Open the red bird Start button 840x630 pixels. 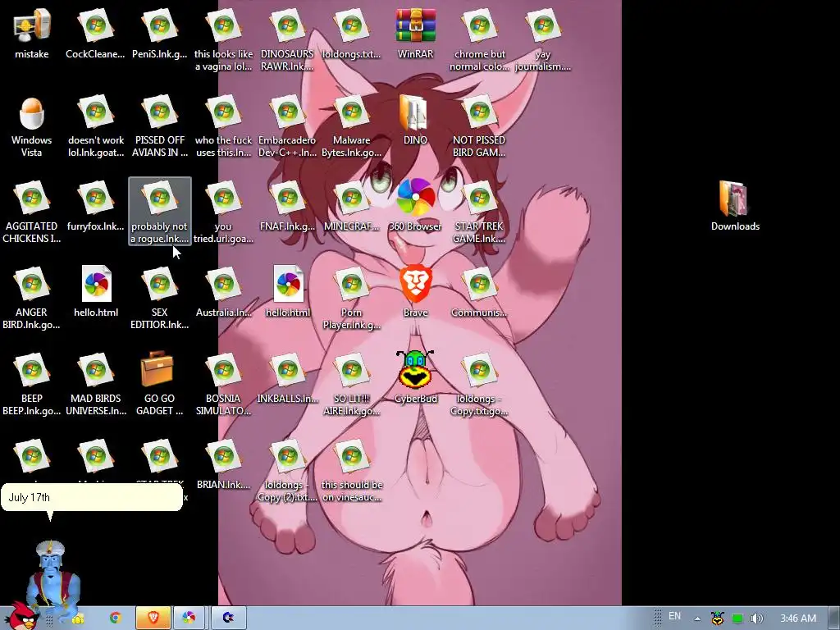point(21,616)
